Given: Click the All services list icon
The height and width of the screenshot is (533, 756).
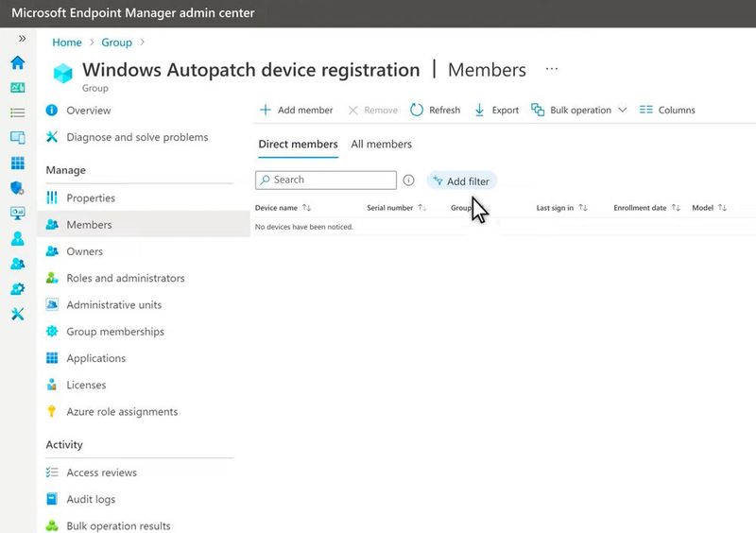Looking at the screenshot, I should 17,113.
